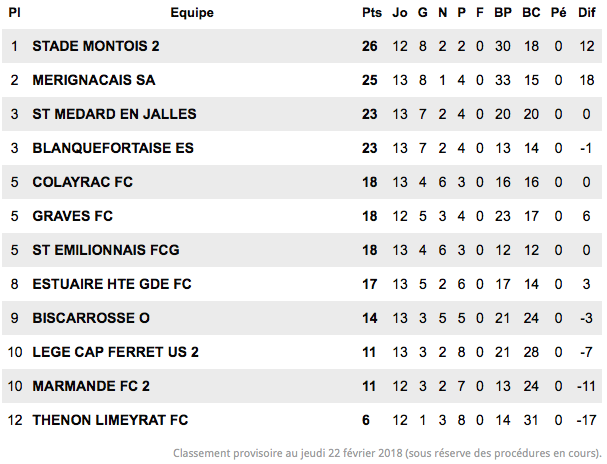Click LEGE CAP FERRET US 2
The image size is (607, 464).
tap(115, 352)
